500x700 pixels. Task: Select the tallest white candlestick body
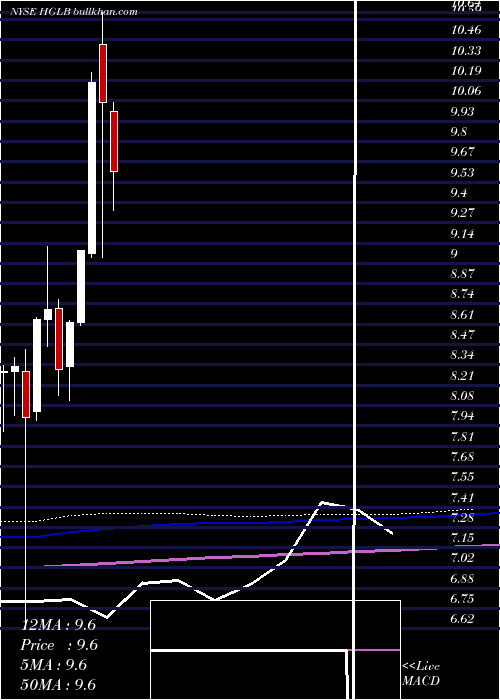point(92,168)
